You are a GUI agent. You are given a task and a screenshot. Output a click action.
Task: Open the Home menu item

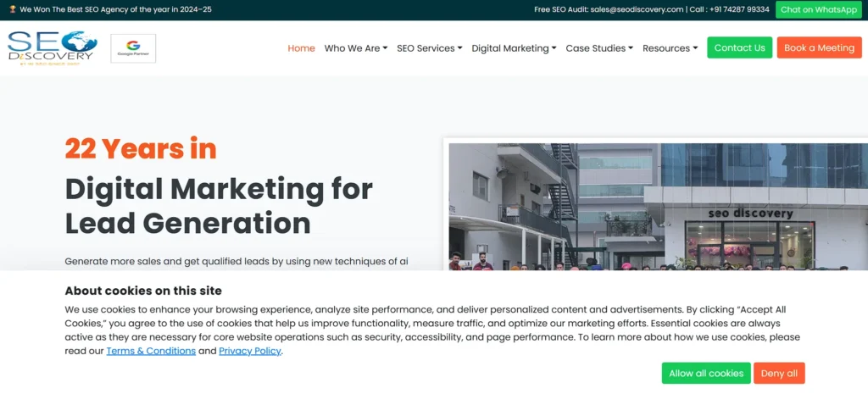tap(301, 48)
